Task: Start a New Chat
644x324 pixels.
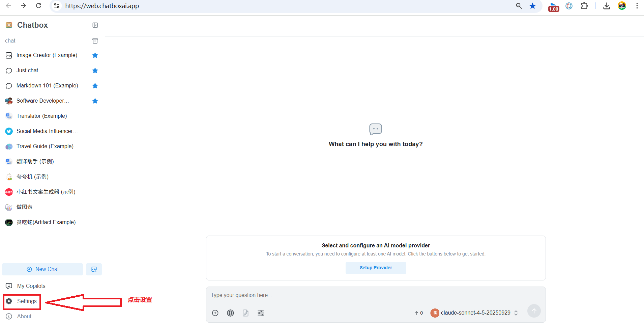Action: tap(42, 269)
